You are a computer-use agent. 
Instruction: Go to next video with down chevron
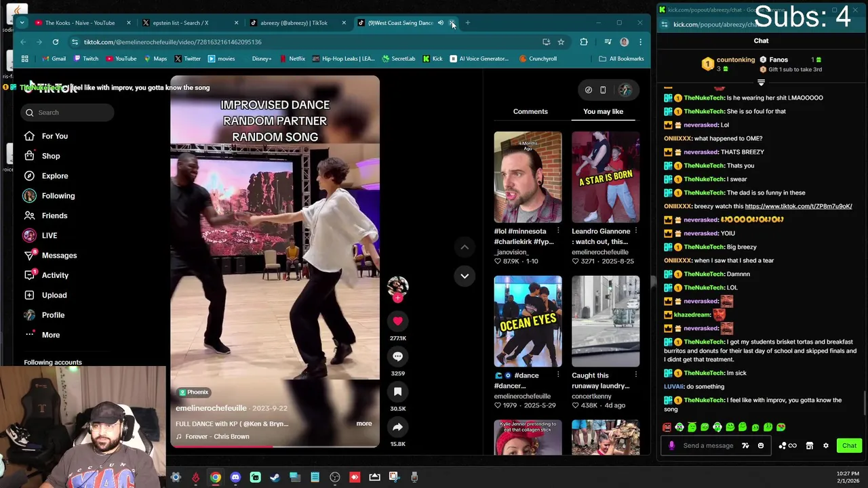[465, 276]
